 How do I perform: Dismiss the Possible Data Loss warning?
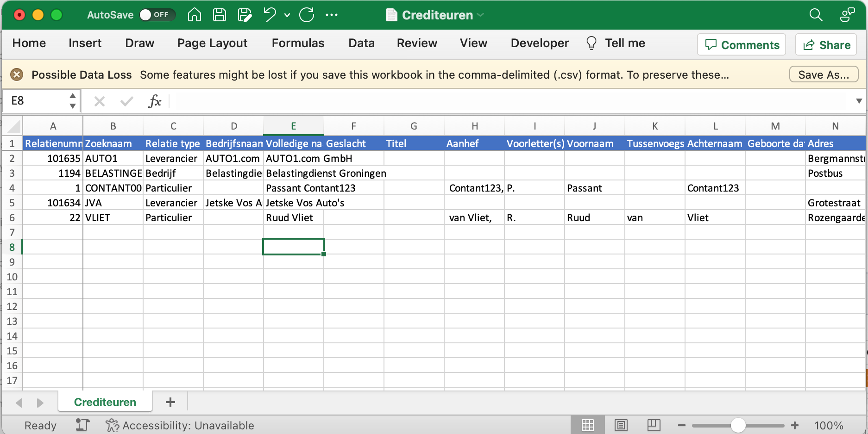[x=17, y=74]
